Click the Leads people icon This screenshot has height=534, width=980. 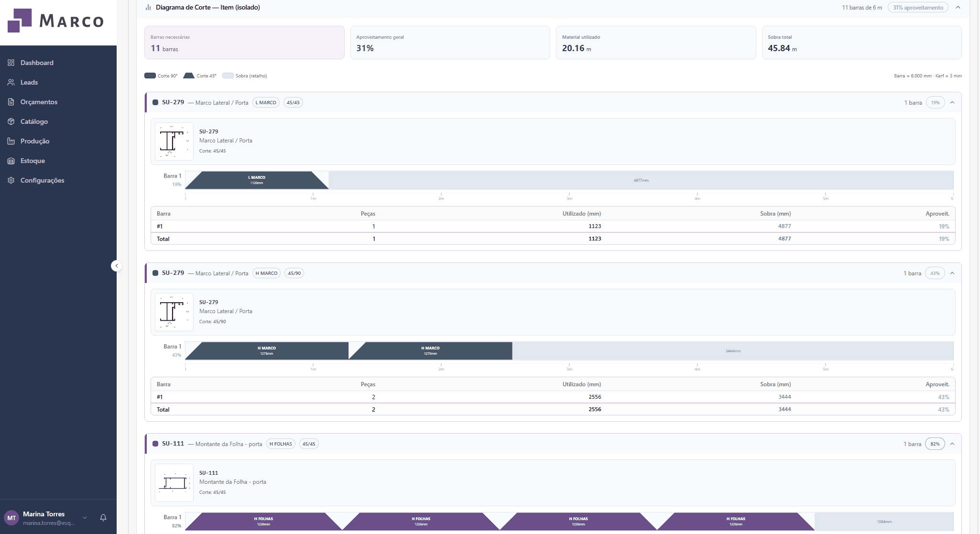pyautogui.click(x=11, y=82)
